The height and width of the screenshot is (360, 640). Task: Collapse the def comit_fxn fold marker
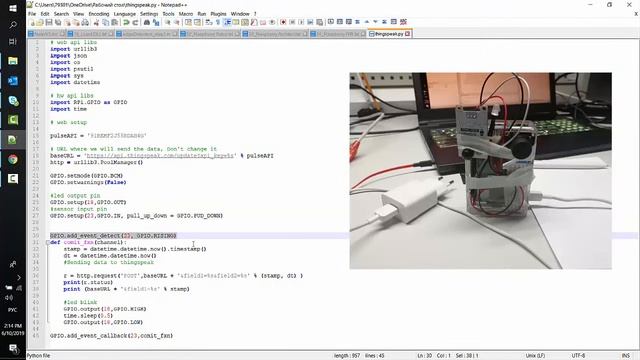[47, 242]
